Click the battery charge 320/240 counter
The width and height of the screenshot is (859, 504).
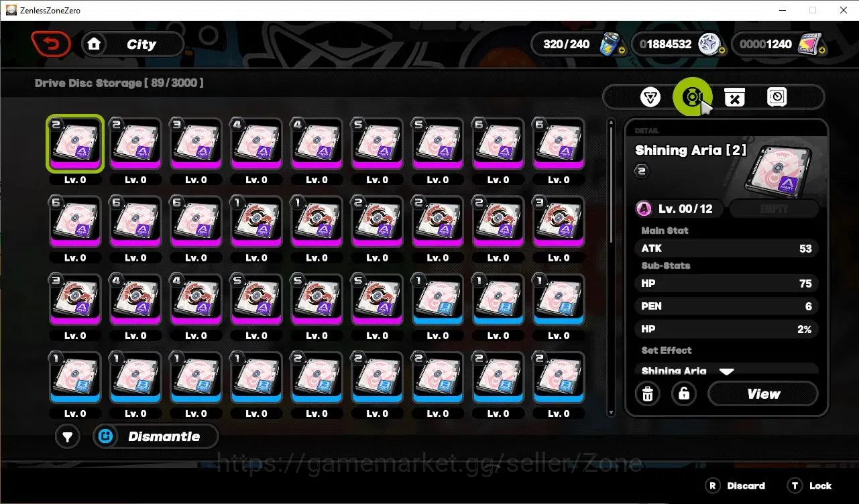(567, 44)
